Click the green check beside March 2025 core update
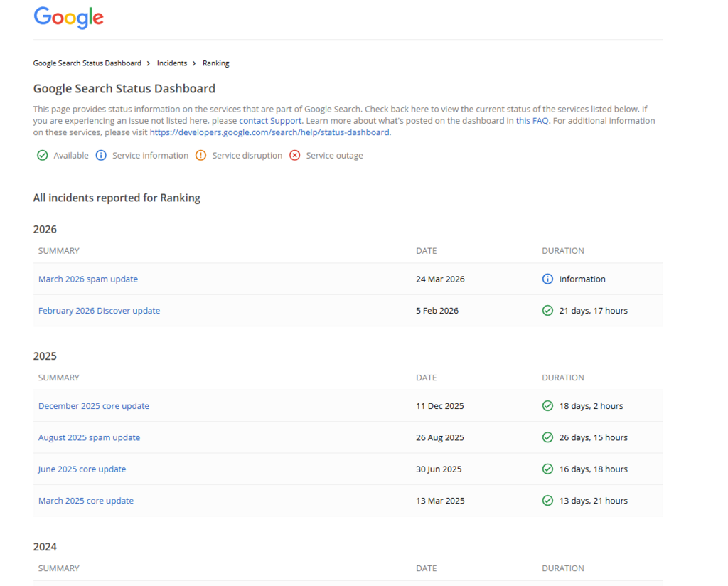The width and height of the screenshot is (728, 586). (547, 500)
